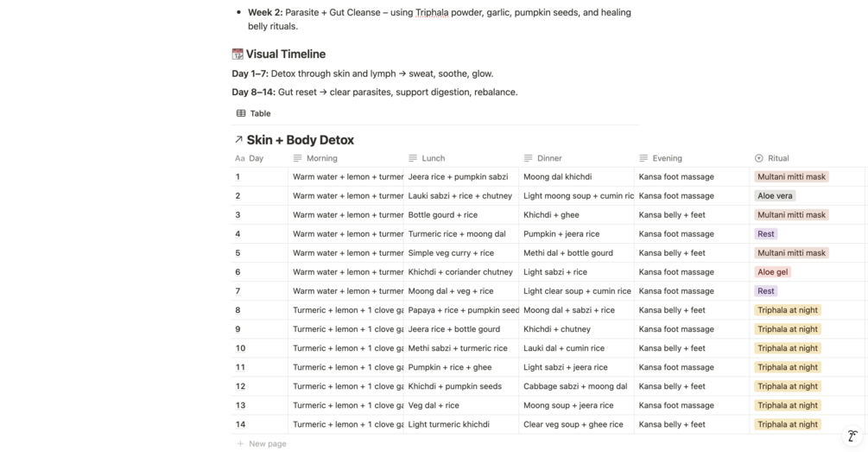868x452 pixels.
Task: Open the Skin + Body Detox database link
Action: 300,140
